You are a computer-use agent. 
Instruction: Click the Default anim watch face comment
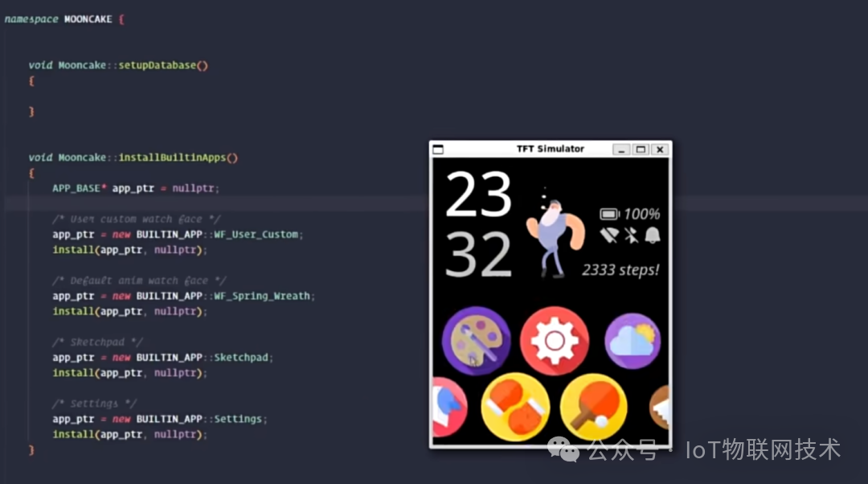[139, 281]
